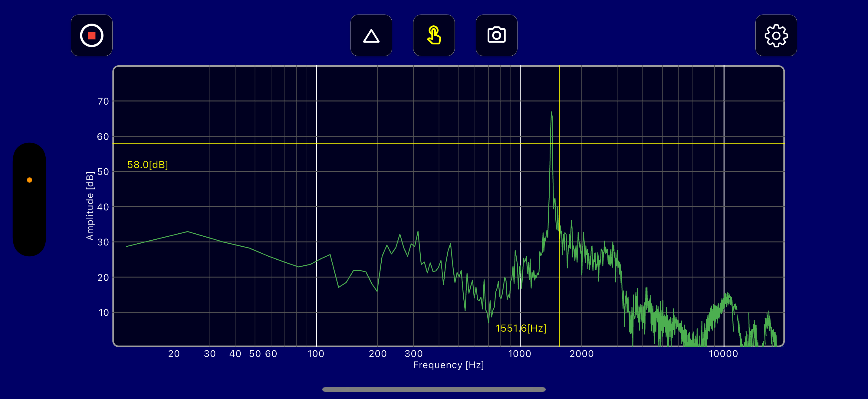Click the 1551.6[Hz] cursor readout

coord(521,328)
